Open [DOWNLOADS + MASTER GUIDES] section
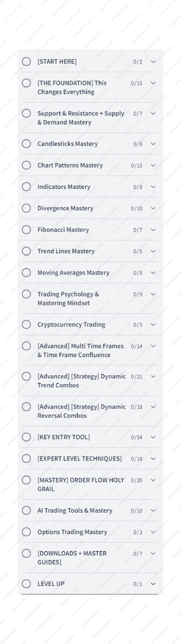The image size is (181, 644). point(153,553)
